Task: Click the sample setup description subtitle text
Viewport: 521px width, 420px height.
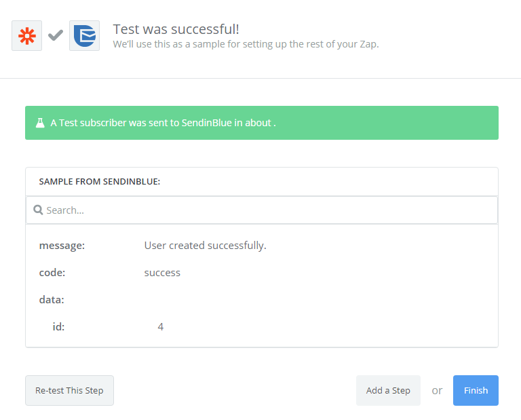Action: click(x=246, y=44)
